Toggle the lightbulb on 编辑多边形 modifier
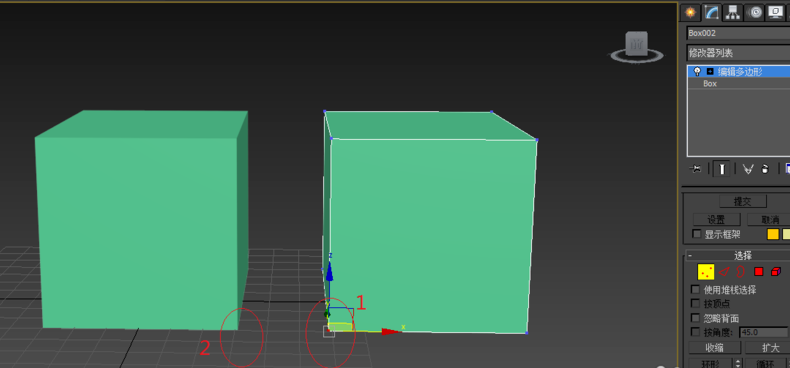Image resolution: width=790 pixels, height=368 pixels. 697,72
